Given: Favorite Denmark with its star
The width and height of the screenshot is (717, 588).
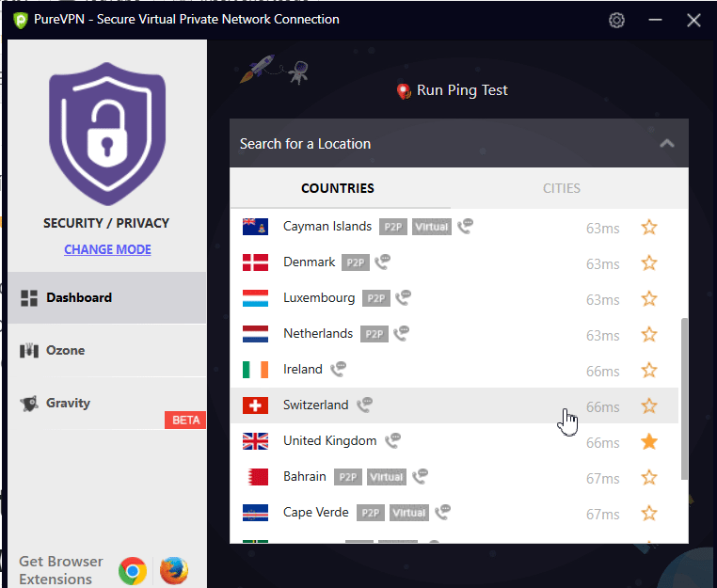Looking at the screenshot, I should point(649,262).
